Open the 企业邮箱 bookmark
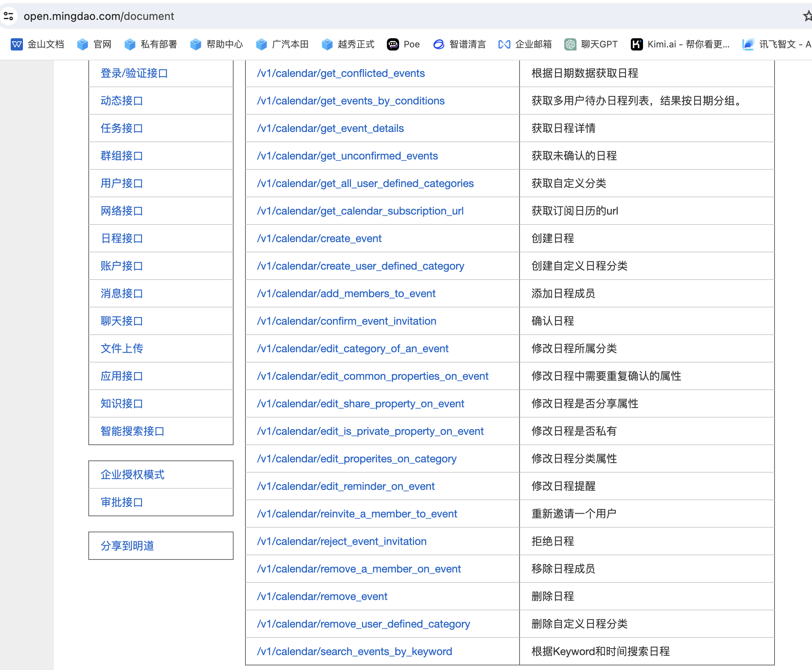The image size is (812, 670). tap(525, 44)
